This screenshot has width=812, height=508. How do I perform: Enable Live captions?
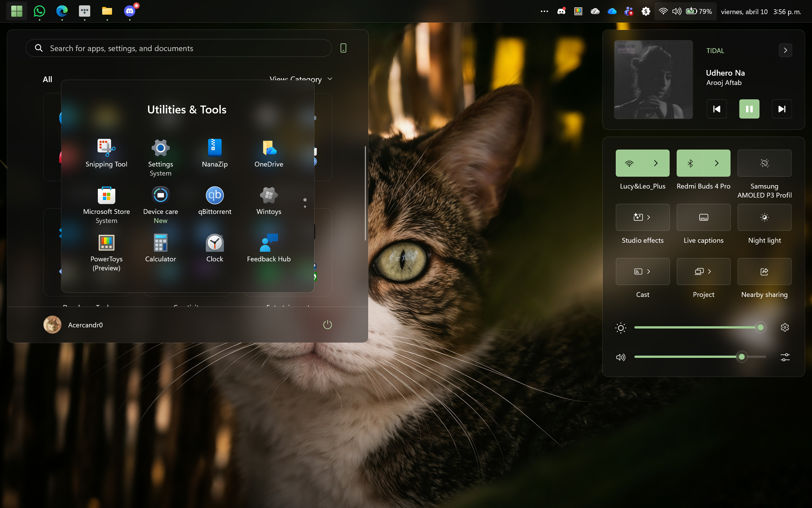(704, 217)
